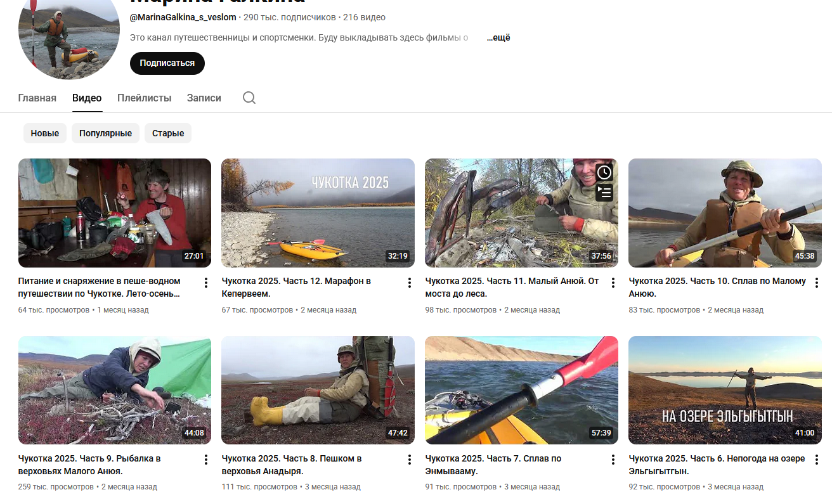Image resolution: width=832 pixels, height=504 pixels.
Task: Open options menu for Часть 8 video
Action: 410,460
